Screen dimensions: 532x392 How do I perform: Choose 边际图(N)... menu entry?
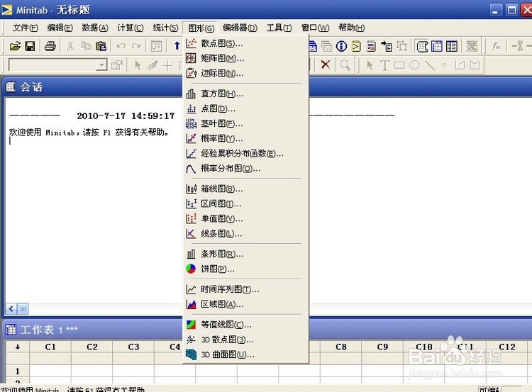point(245,73)
